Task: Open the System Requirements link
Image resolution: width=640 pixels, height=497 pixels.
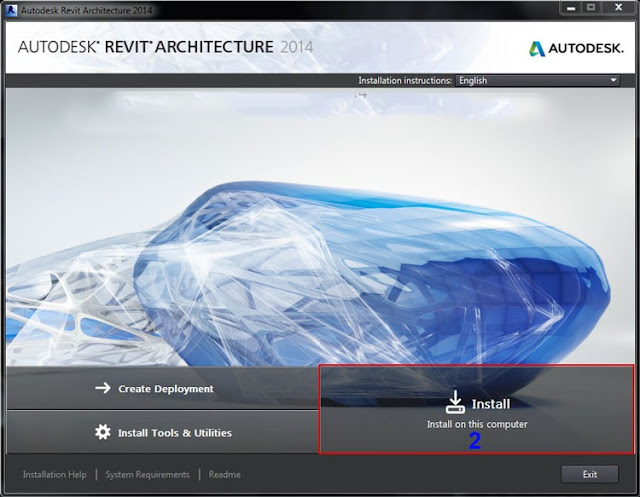Action: 147,475
